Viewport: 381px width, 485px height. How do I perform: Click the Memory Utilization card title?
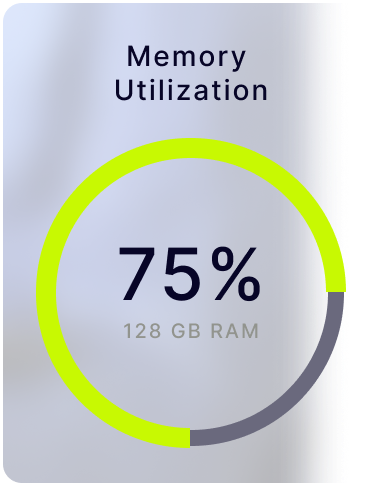[191, 73]
